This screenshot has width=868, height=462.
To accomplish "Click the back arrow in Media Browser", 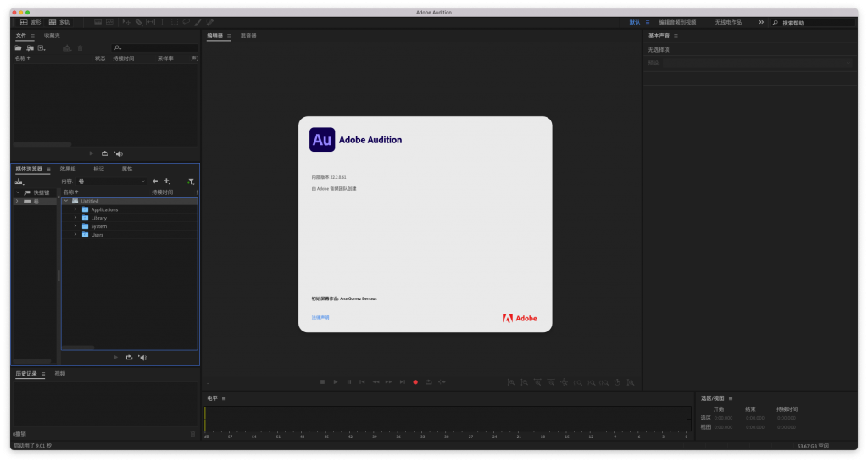I will click(155, 181).
